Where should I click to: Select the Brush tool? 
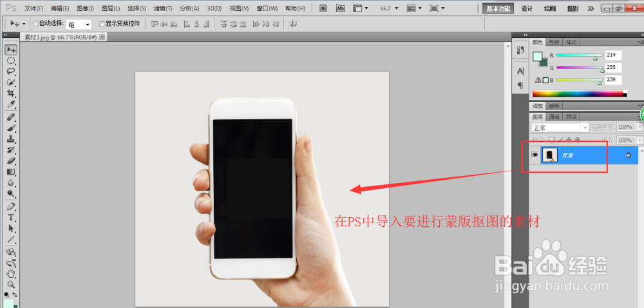(11, 128)
